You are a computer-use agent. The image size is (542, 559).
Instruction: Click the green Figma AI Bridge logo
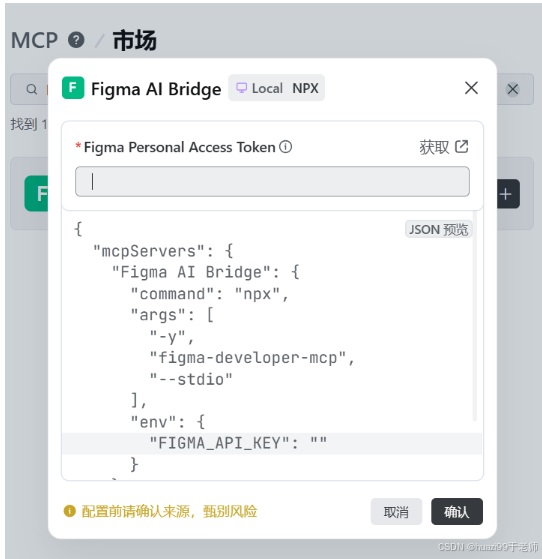coord(73,88)
